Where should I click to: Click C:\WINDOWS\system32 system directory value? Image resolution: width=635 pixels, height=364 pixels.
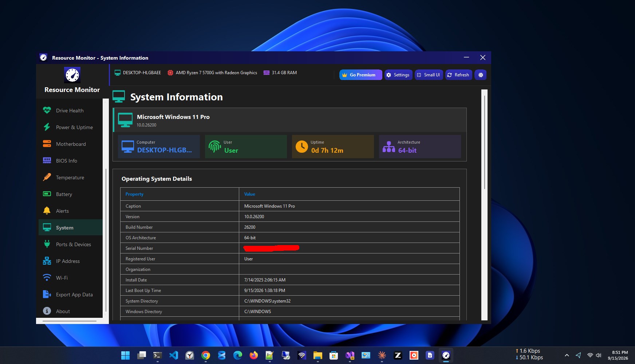tap(267, 301)
